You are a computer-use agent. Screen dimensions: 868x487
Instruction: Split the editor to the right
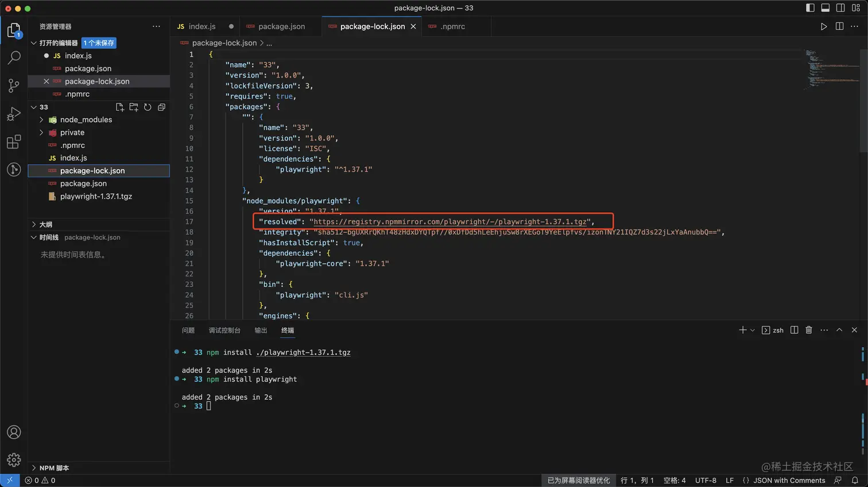pos(839,26)
